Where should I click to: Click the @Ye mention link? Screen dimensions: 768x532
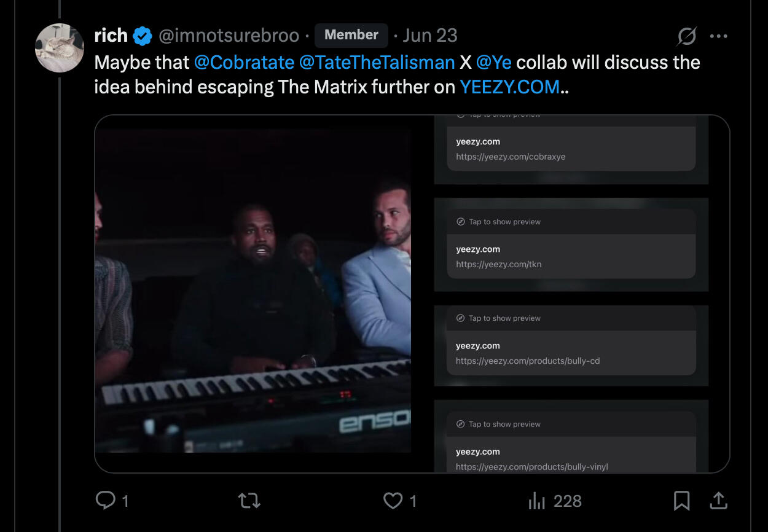pyautogui.click(x=494, y=62)
